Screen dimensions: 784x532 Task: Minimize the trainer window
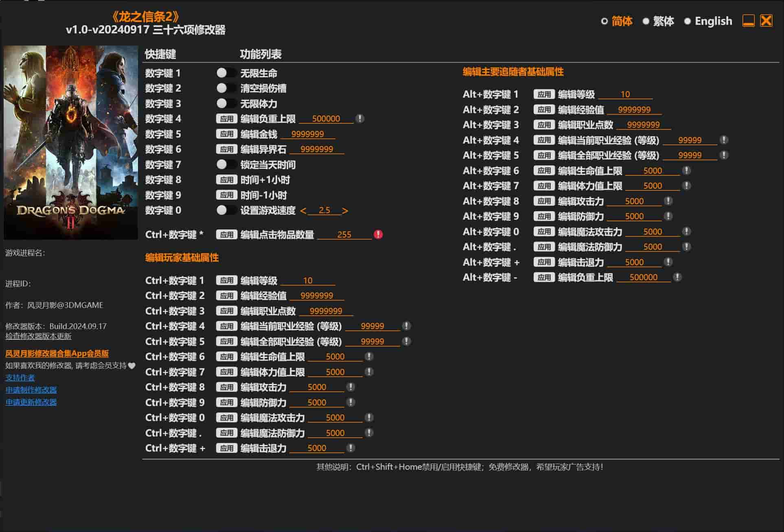coord(748,21)
